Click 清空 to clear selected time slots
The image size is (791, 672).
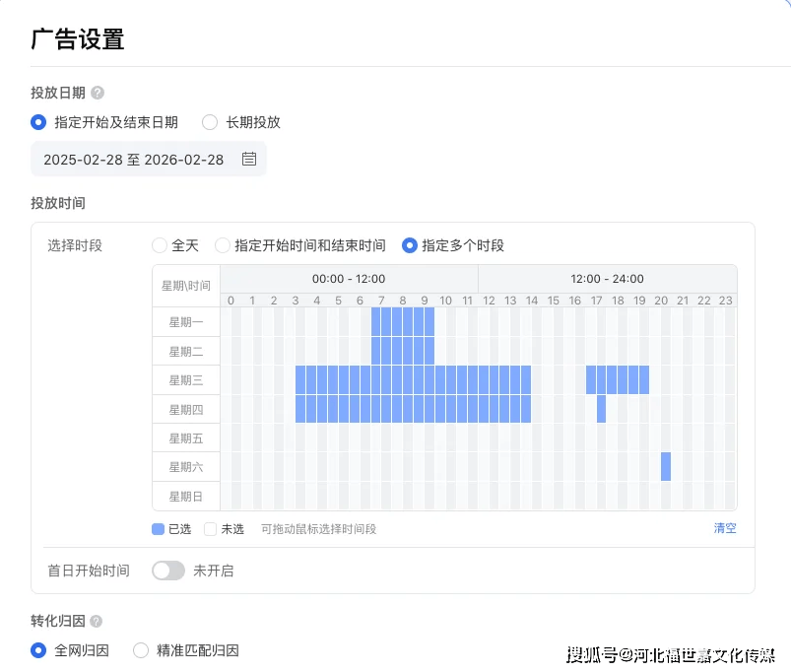tap(725, 528)
